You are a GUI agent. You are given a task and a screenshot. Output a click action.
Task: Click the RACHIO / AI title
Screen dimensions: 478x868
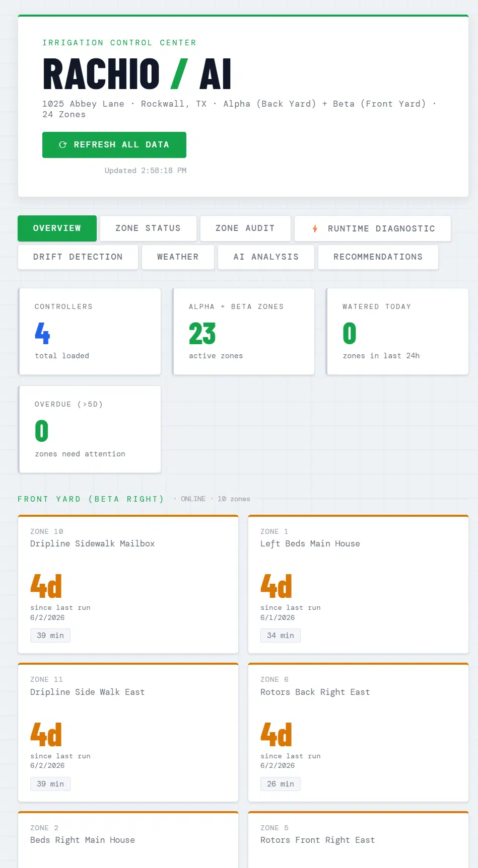point(137,74)
